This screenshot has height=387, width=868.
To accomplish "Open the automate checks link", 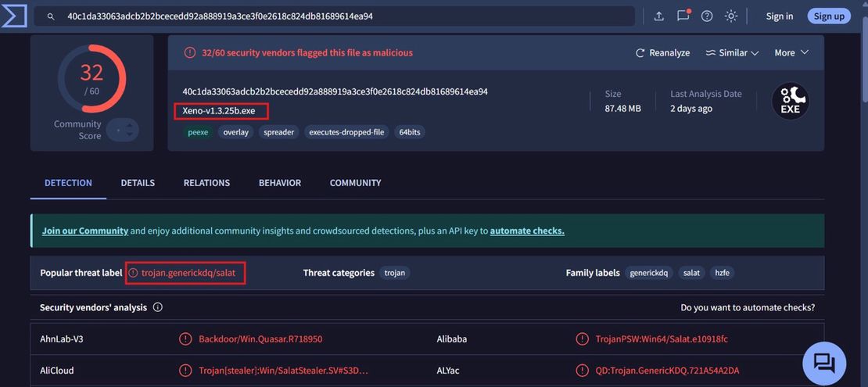I will pyautogui.click(x=527, y=231).
